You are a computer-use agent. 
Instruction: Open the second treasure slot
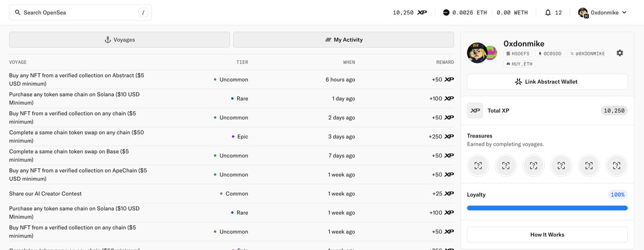click(506, 166)
